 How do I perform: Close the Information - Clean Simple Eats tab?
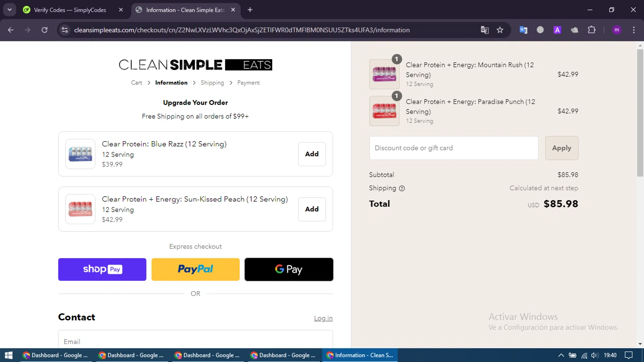233,10
